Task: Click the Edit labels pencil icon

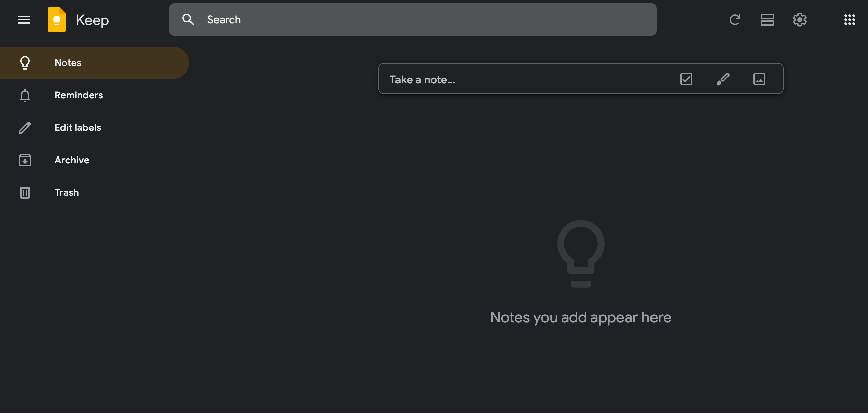Action: click(25, 128)
